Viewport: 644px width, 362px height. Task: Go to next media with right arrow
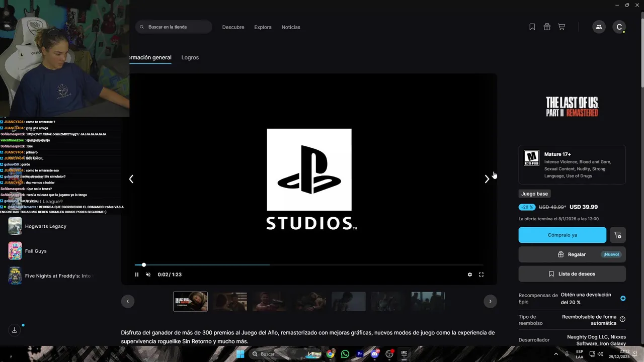[487, 179]
